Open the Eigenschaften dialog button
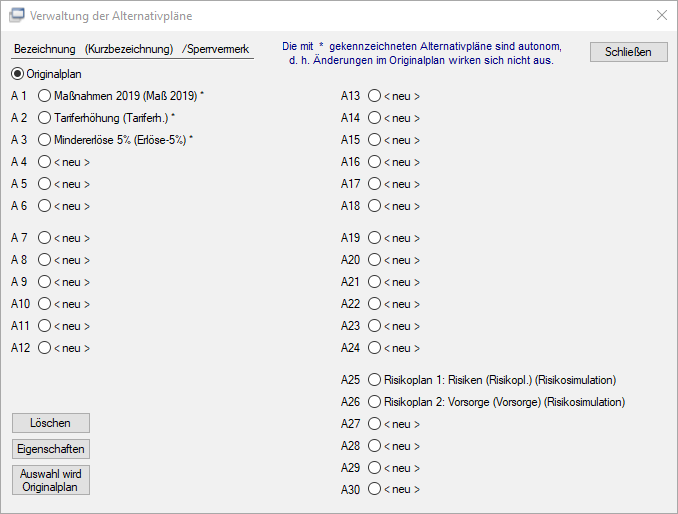678x514 pixels. pyautogui.click(x=51, y=449)
